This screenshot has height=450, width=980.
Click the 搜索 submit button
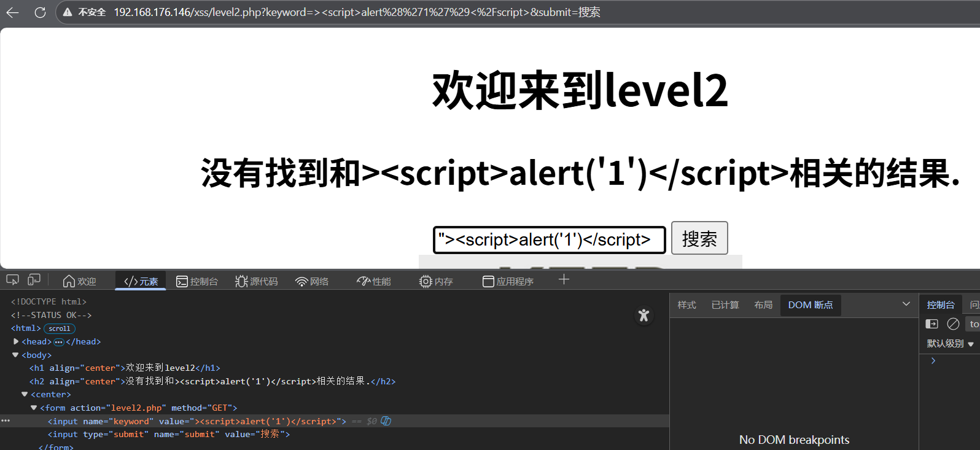click(699, 238)
